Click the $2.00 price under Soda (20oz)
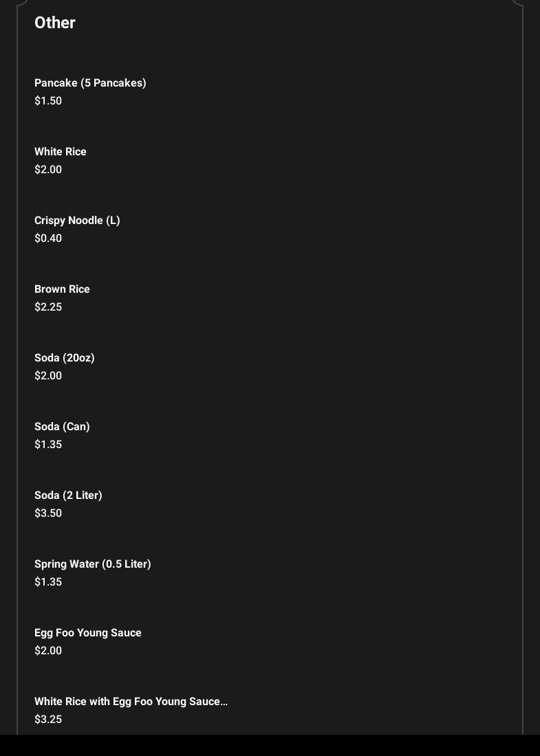 point(48,376)
